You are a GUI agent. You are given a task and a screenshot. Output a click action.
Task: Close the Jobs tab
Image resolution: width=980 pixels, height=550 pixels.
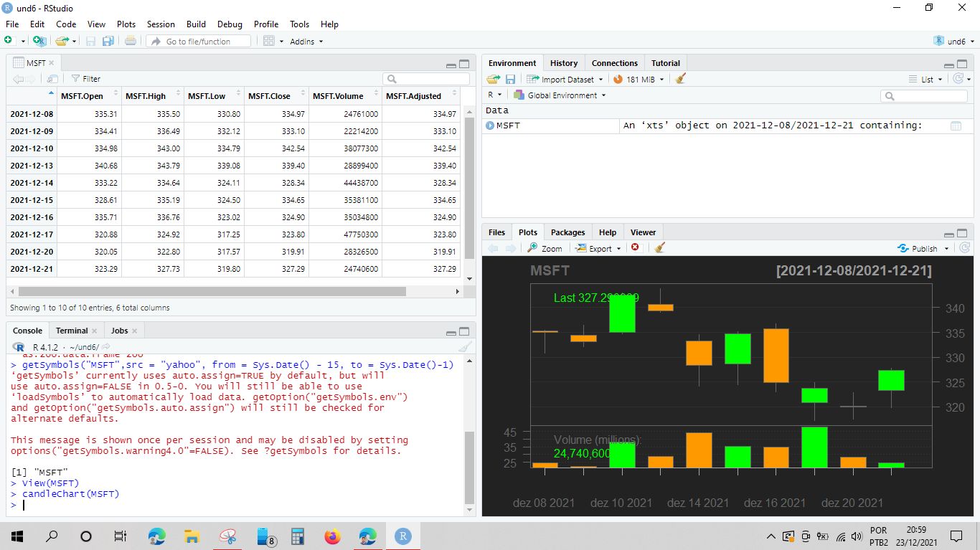(x=134, y=331)
